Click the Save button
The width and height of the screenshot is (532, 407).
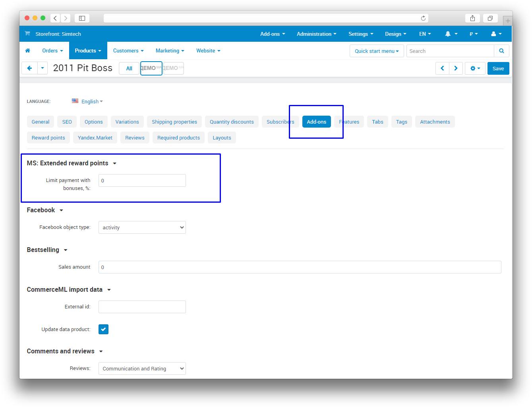[x=498, y=68]
